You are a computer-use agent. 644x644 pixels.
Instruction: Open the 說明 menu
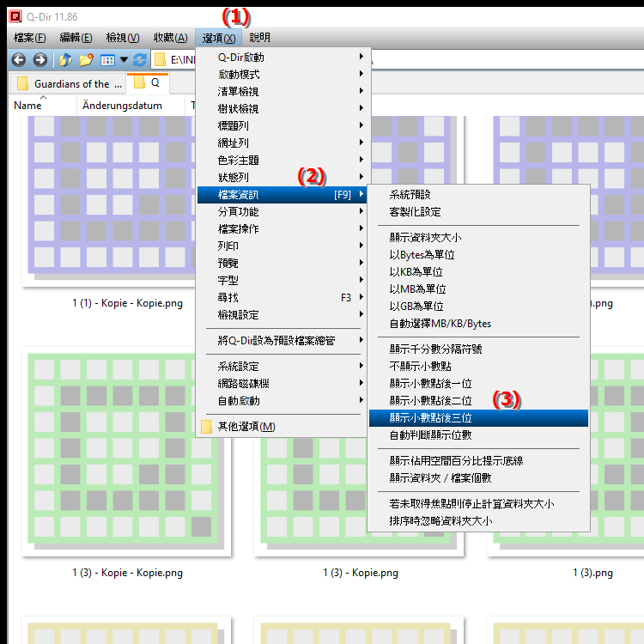(260, 38)
